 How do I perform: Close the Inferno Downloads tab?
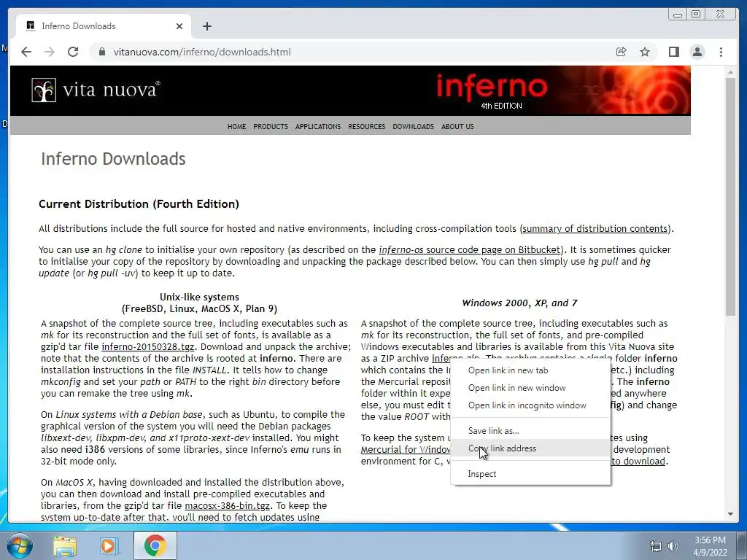tap(179, 26)
